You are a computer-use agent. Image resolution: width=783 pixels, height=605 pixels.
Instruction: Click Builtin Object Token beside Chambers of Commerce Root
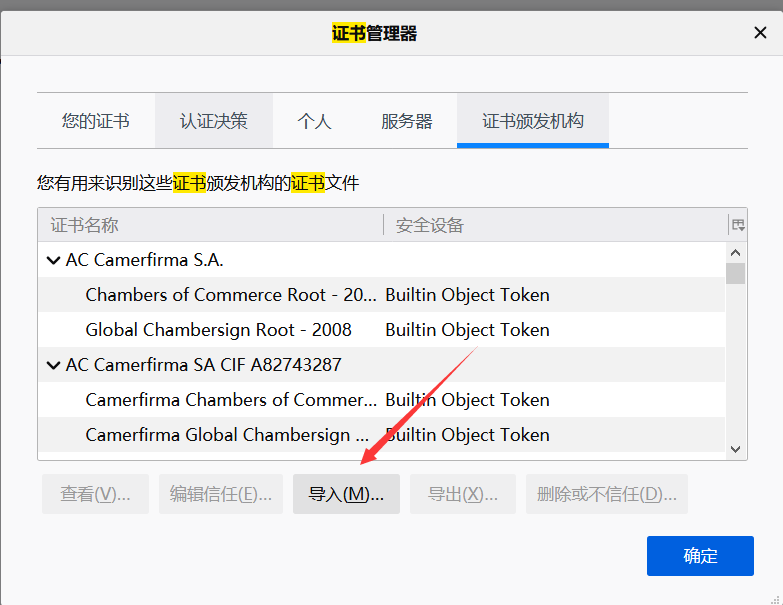point(467,295)
